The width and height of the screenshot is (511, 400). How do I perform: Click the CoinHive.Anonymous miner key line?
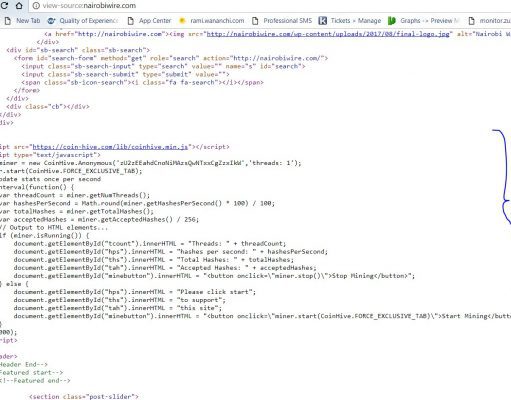coord(151,163)
